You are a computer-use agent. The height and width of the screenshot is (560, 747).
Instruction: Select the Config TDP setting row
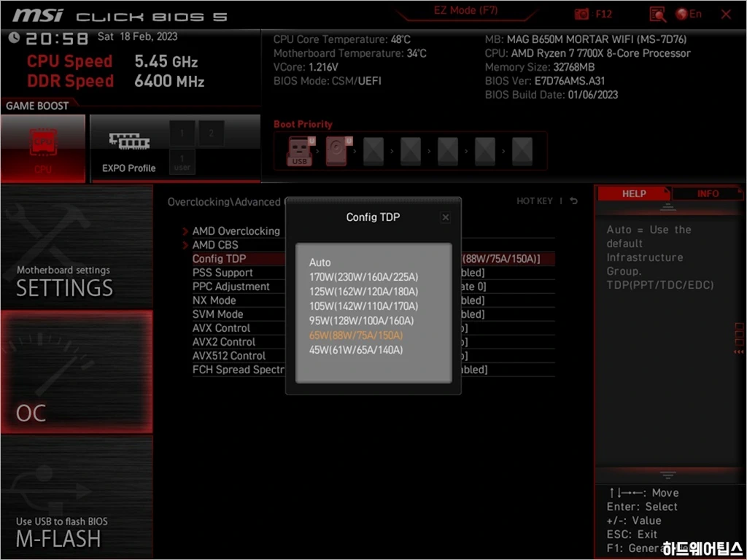[373, 259]
